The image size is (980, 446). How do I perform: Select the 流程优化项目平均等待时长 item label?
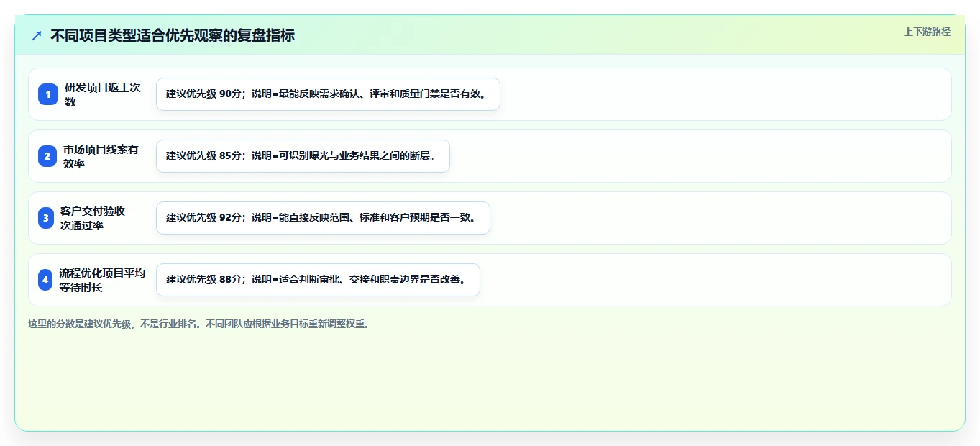pos(103,280)
